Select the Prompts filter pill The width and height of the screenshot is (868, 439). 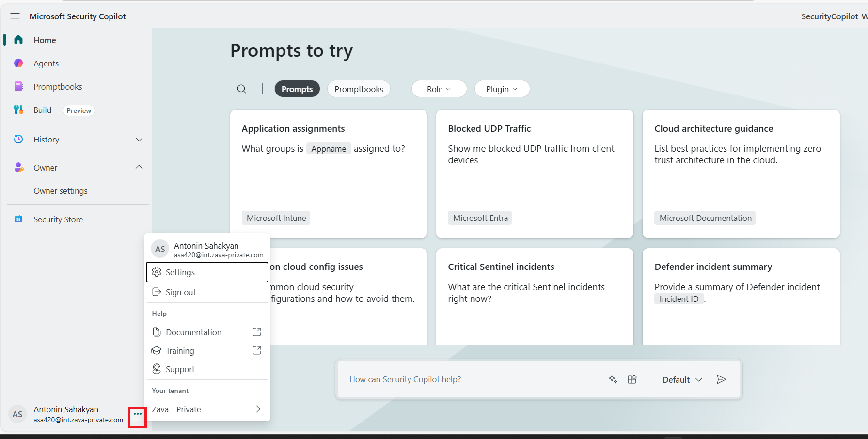pyautogui.click(x=297, y=89)
